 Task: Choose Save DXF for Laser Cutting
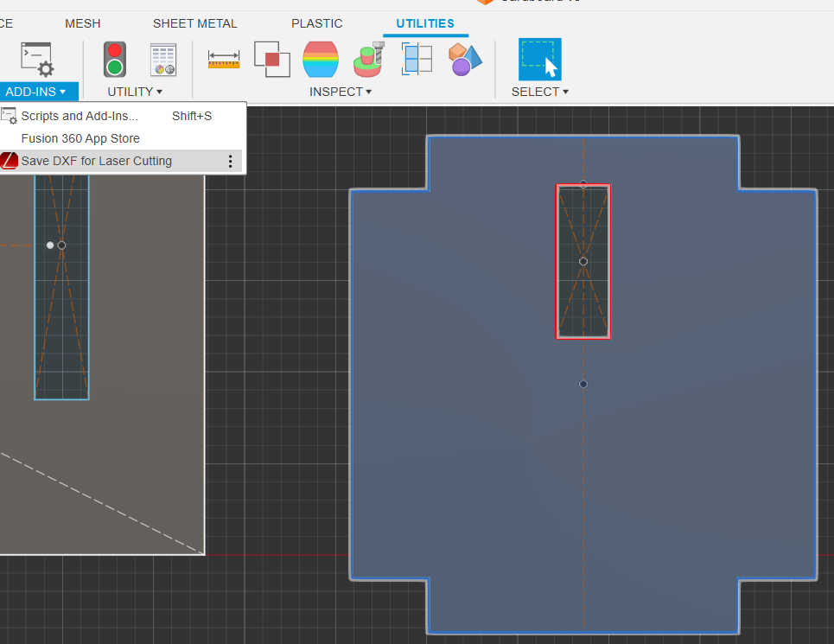(x=96, y=161)
